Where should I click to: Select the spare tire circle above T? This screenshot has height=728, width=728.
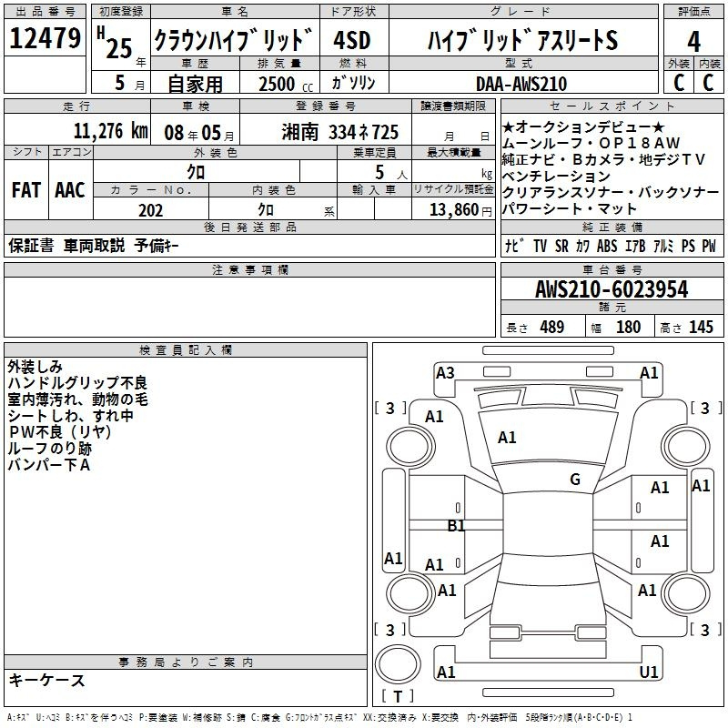click(398, 664)
